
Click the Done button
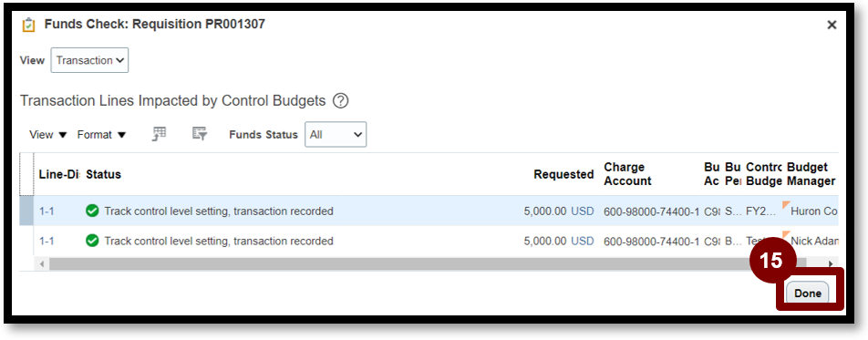click(x=808, y=294)
